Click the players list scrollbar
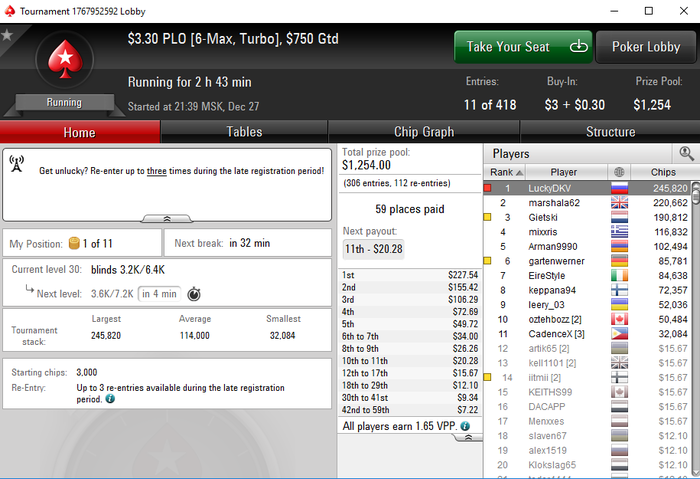Image resolution: width=700 pixels, height=479 pixels. (x=695, y=329)
